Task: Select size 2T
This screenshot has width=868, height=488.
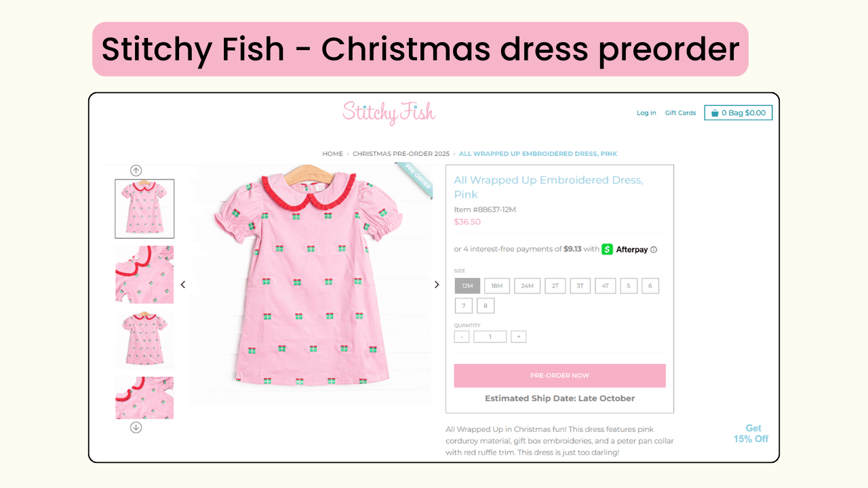Action: (555, 286)
